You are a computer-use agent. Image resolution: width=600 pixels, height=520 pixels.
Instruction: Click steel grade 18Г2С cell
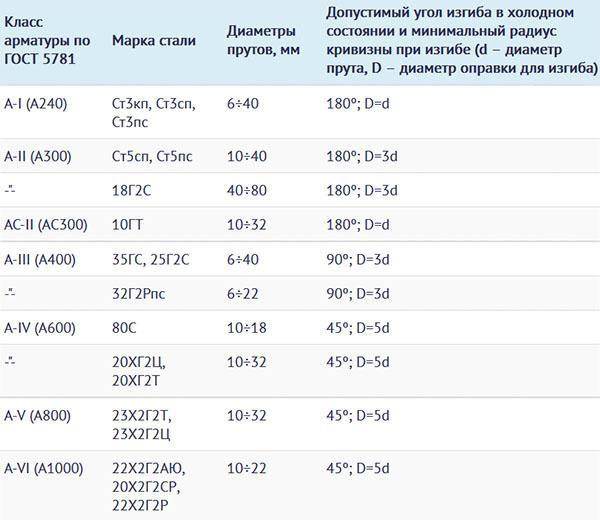[131, 191]
